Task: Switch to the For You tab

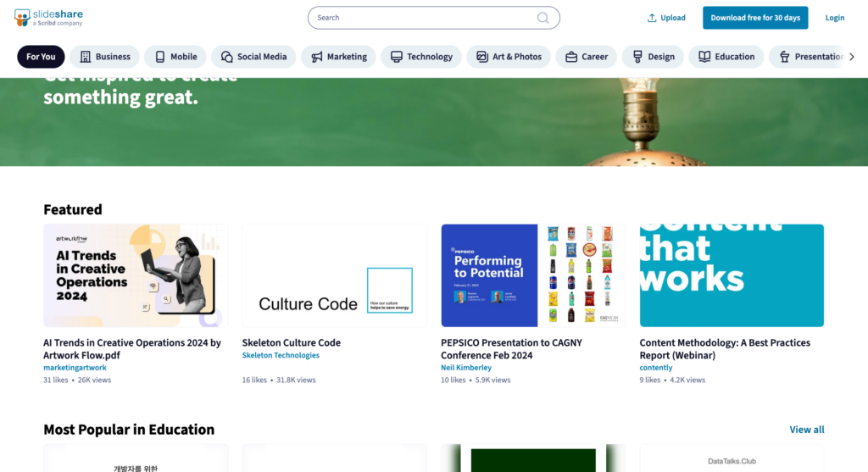Action: (41, 57)
